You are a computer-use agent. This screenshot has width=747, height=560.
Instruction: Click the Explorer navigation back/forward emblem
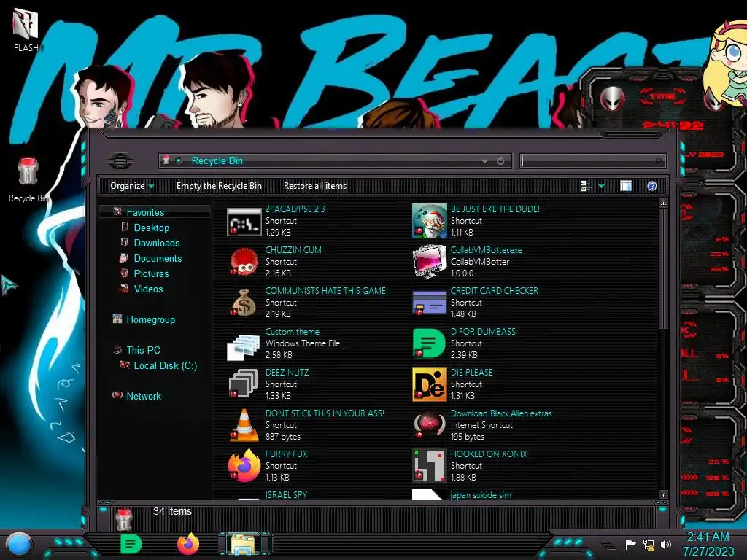point(120,161)
